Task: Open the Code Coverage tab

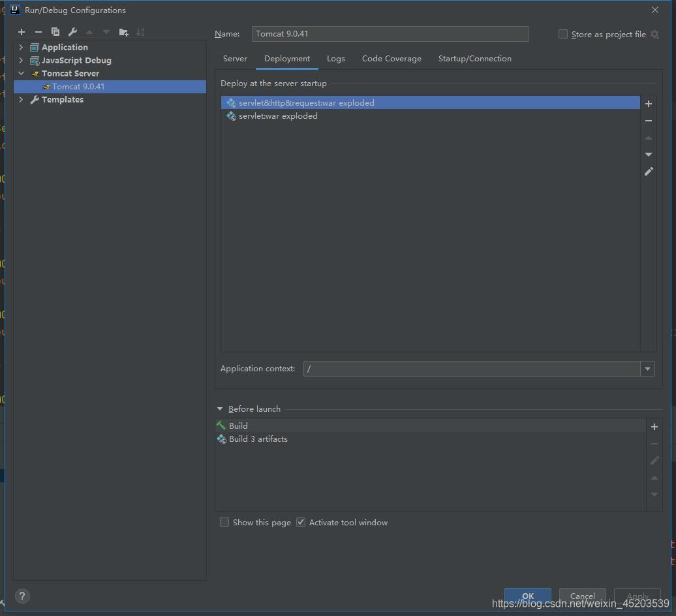Action: point(392,59)
